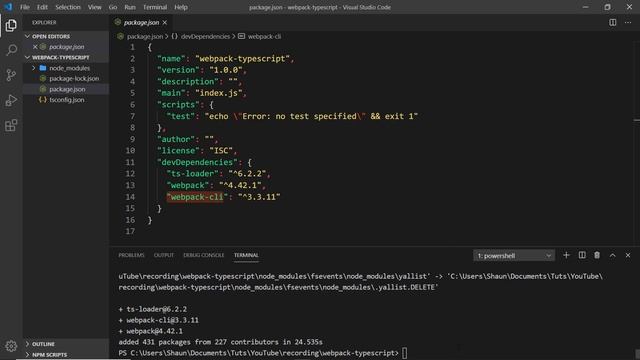Screen dimensions: 640x360
Task: Expand the NPM Scripts section
Action: pos(27,354)
